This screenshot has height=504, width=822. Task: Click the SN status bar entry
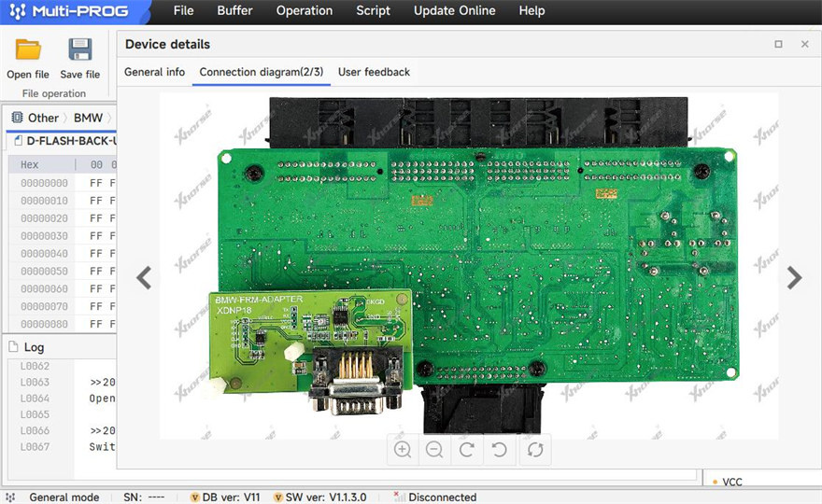click(x=144, y=497)
